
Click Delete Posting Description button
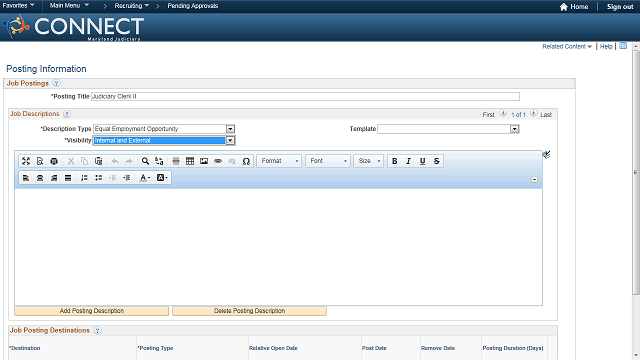pos(249,311)
